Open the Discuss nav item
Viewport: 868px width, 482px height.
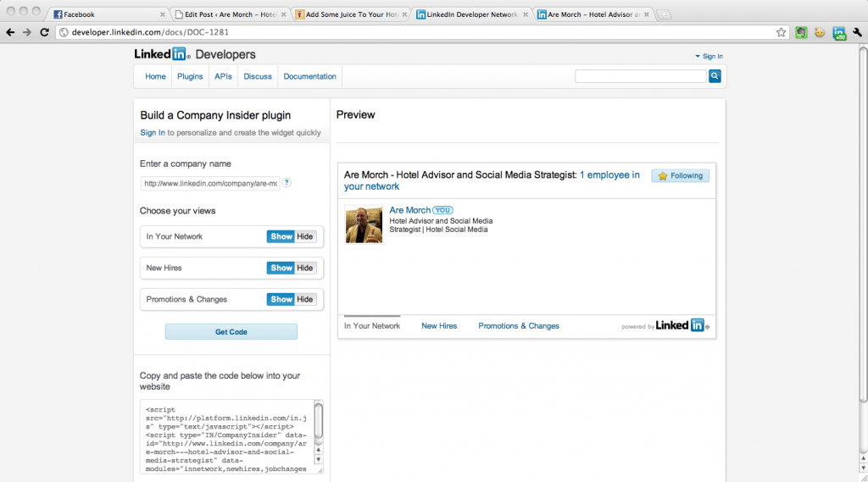[258, 76]
